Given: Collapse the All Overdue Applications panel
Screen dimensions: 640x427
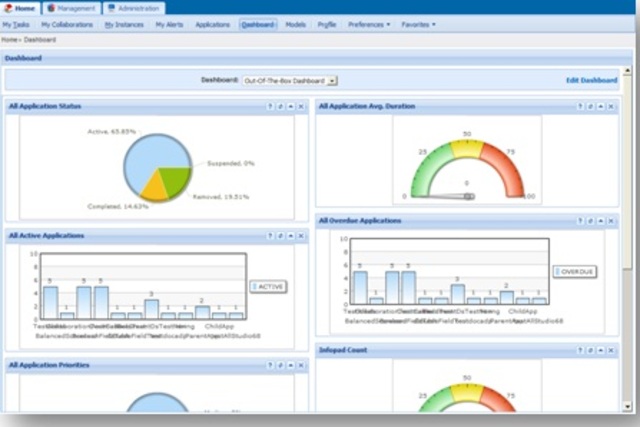Looking at the screenshot, I should (x=601, y=221).
